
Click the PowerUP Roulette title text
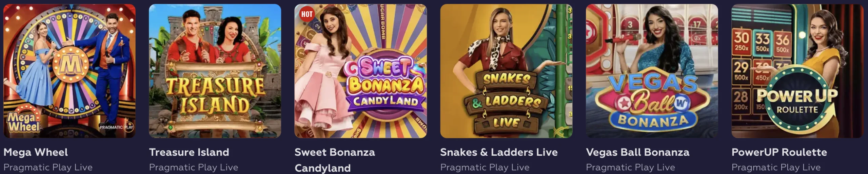(779, 152)
